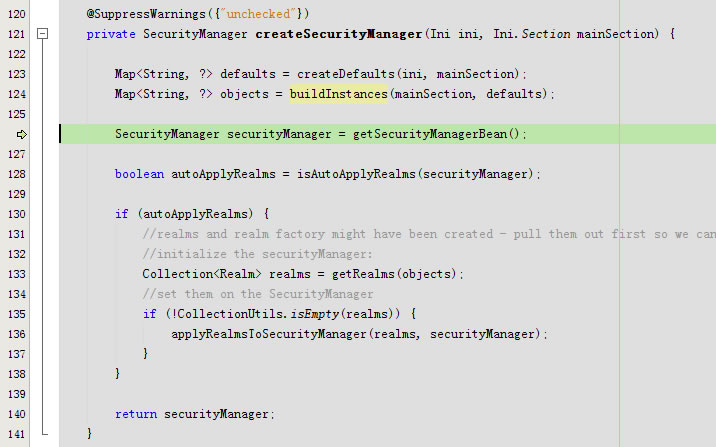The image size is (716, 447).
Task: Click applyRealmsToSecurityManager method call
Action: coord(268,334)
